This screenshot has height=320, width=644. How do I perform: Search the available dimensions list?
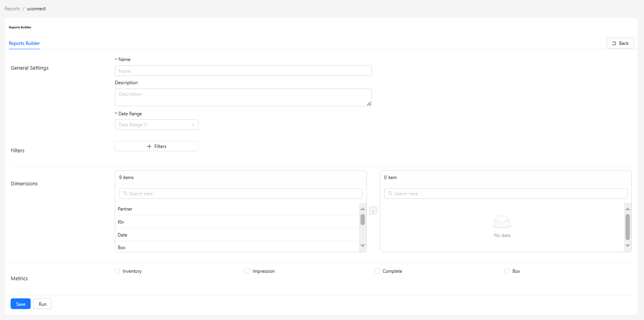coord(241,194)
